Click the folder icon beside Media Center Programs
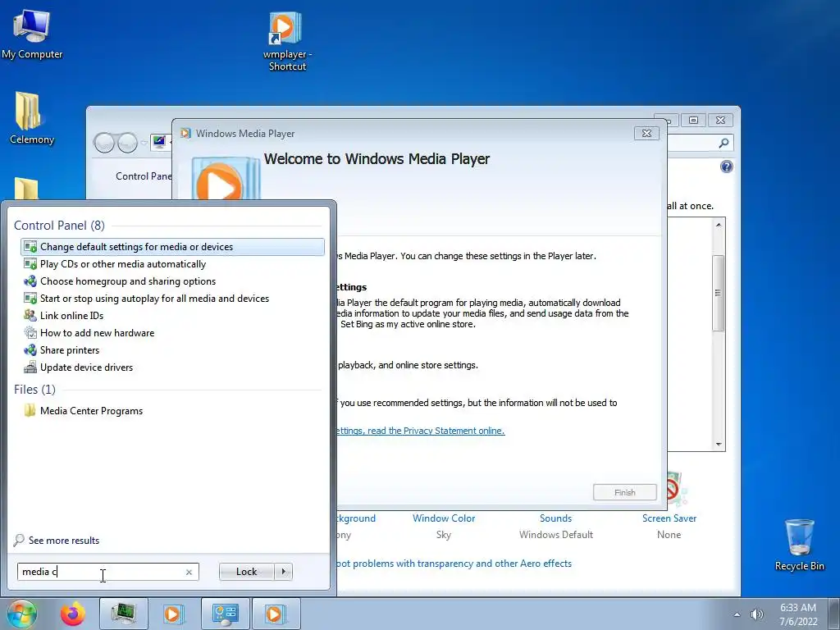Image resolution: width=840 pixels, height=630 pixels. click(x=30, y=411)
